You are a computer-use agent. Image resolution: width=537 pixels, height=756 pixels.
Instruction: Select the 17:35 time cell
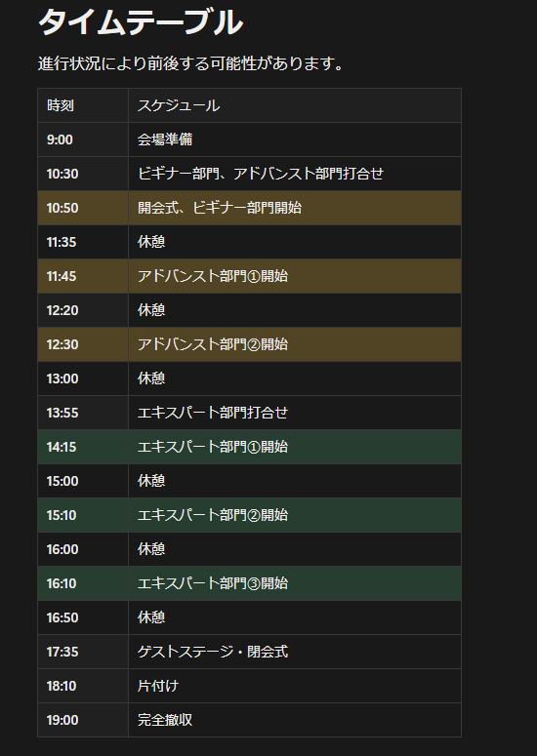point(83,652)
